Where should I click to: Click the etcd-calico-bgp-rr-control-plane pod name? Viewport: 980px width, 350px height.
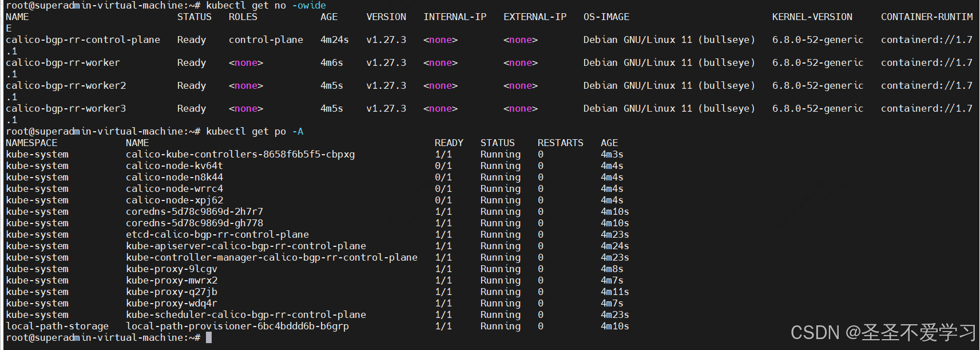[x=217, y=234]
